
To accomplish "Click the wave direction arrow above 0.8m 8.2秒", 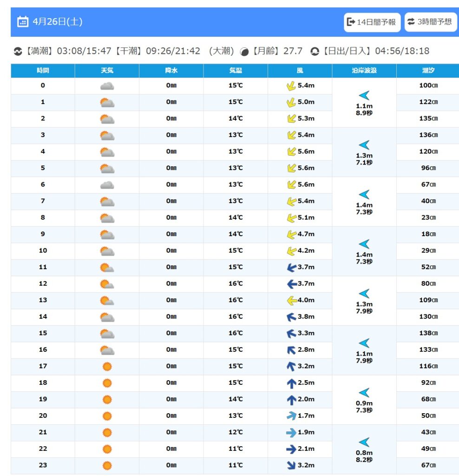I will point(364,442).
